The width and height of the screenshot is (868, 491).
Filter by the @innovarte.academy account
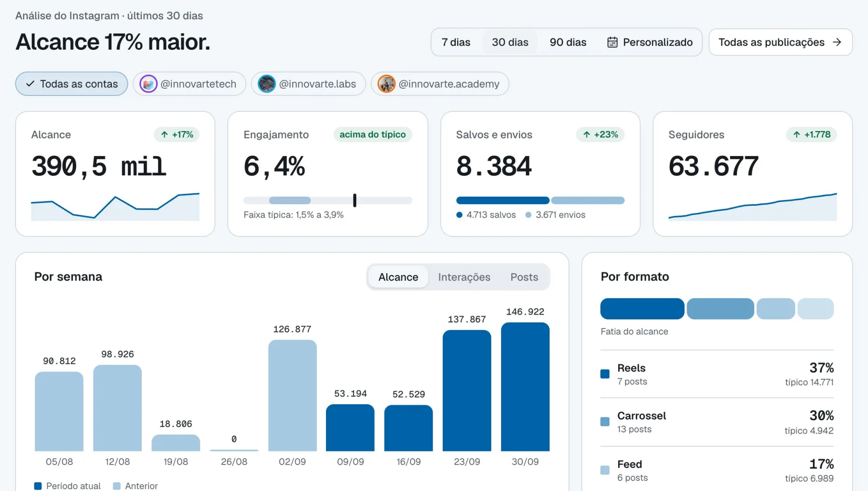pos(440,84)
